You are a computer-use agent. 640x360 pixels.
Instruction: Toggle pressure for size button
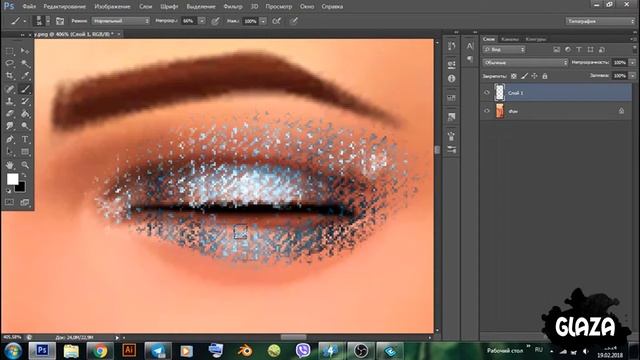click(x=294, y=21)
